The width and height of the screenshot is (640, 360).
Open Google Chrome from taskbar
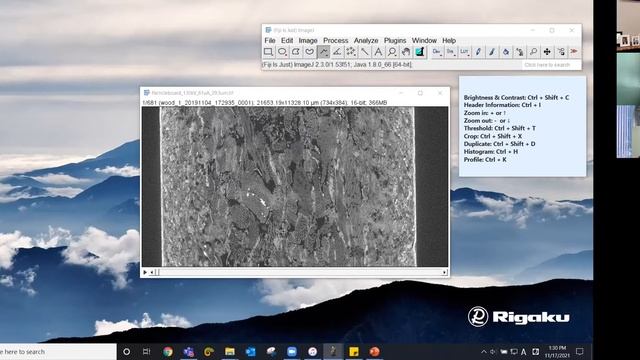[x=168, y=351]
